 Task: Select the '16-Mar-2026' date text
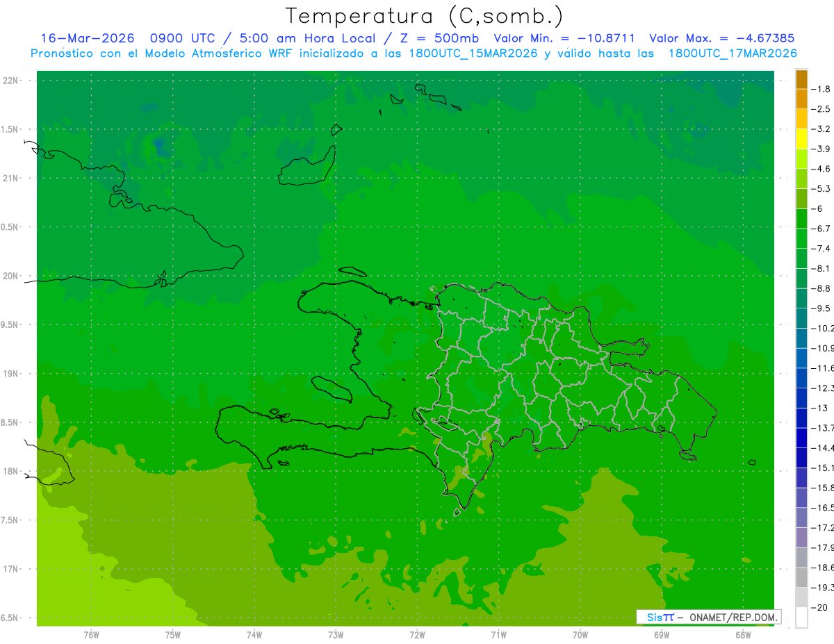[88, 39]
